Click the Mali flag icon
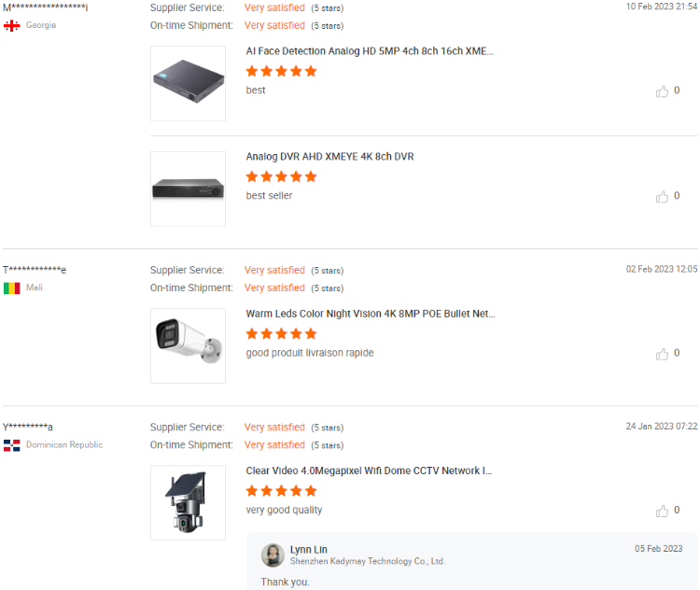The width and height of the screenshot is (700, 590). coord(12,288)
